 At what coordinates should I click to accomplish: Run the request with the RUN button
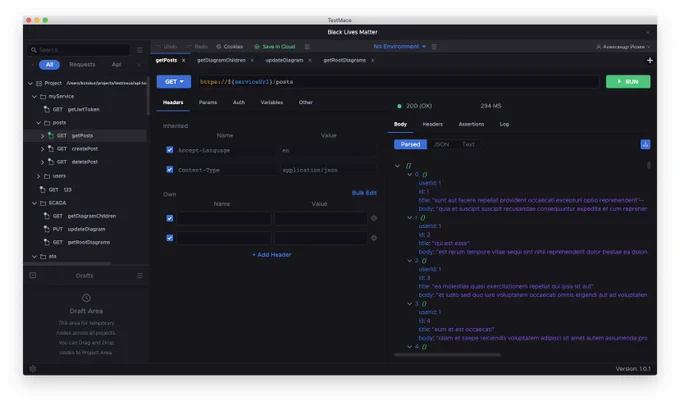pos(628,82)
